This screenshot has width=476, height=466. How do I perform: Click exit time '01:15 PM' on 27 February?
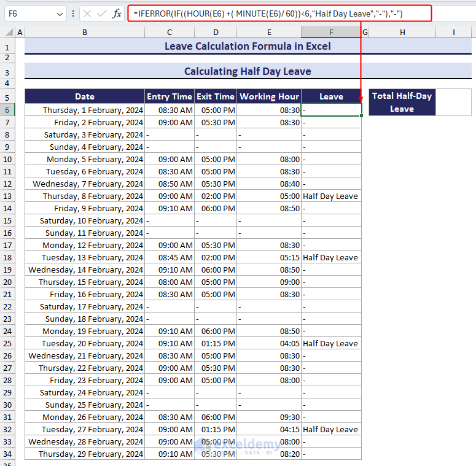click(216, 430)
